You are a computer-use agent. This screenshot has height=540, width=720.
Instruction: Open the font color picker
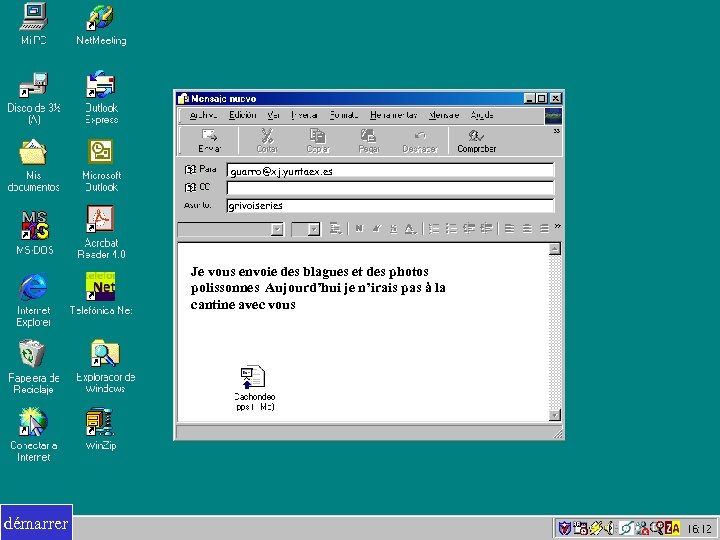410,229
